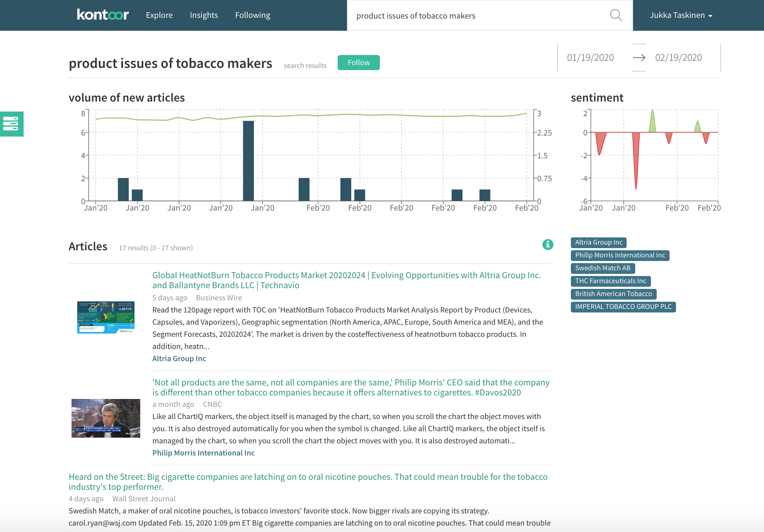
Task: Open the Philip Morris CEO Davos2020 article
Action: (x=351, y=388)
